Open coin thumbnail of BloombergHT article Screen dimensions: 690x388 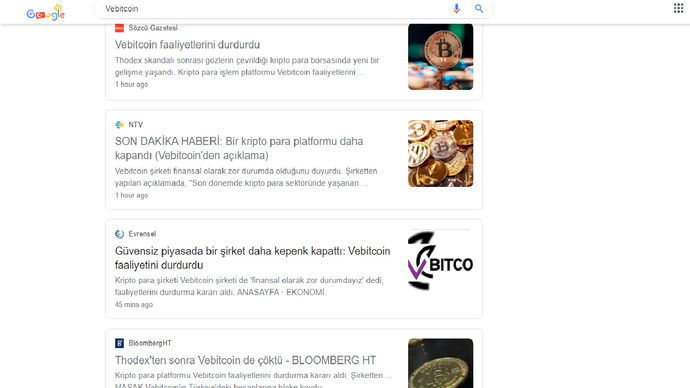440,363
